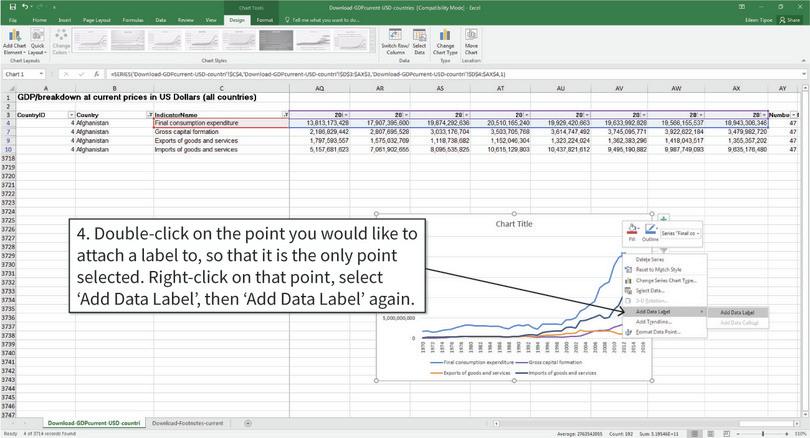Open the CountryID filter dropdown
Screen dimensions: 810x438
[x=71, y=115]
